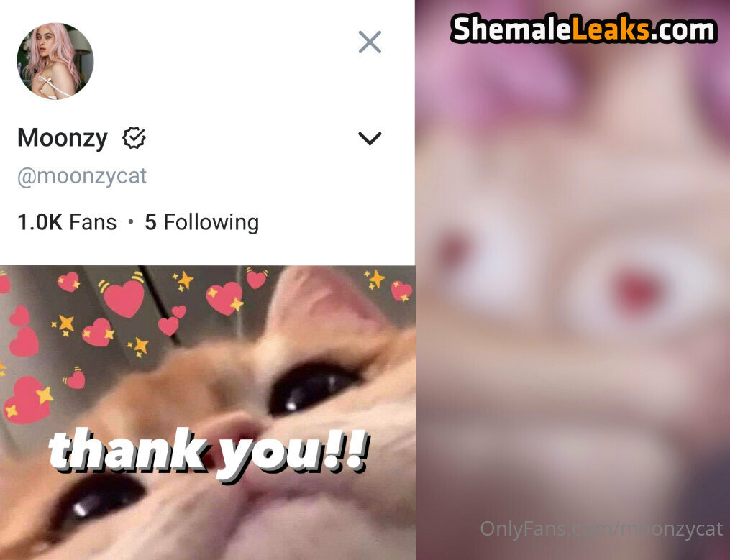The image size is (730, 560).
Task: Open the round profile avatar photo
Action: pyautogui.click(x=55, y=61)
